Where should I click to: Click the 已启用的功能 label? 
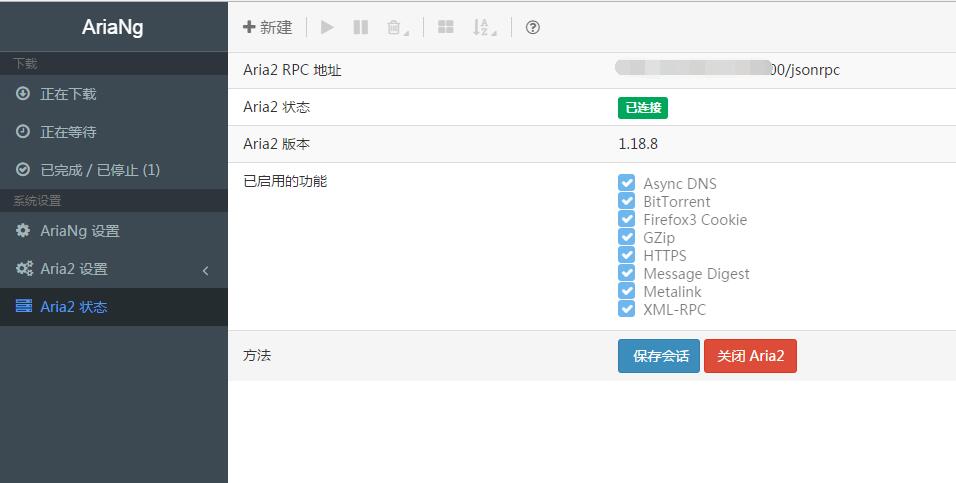point(285,181)
